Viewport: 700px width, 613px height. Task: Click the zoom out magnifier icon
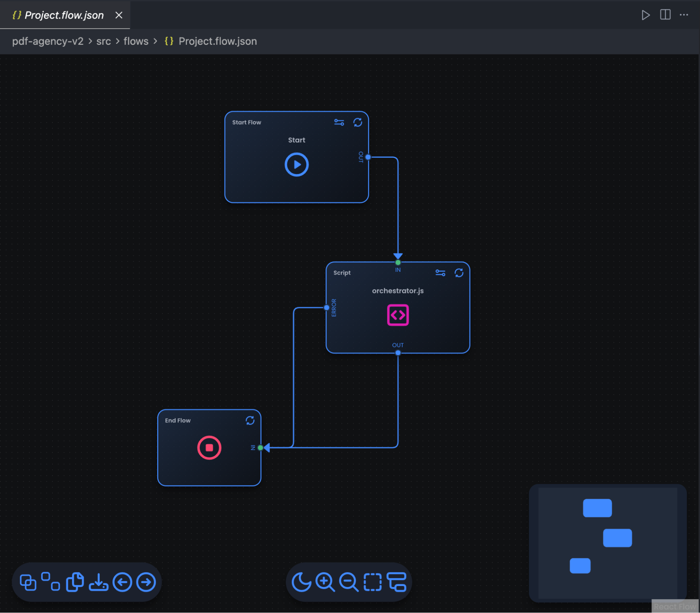point(349,583)
